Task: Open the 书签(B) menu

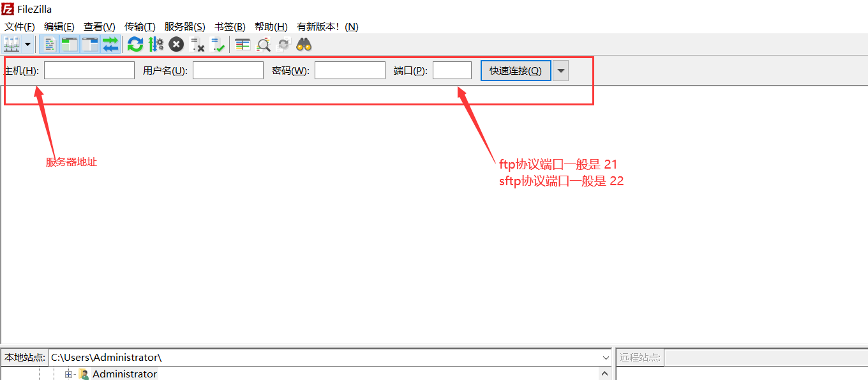Action: (x=230, y=27)
